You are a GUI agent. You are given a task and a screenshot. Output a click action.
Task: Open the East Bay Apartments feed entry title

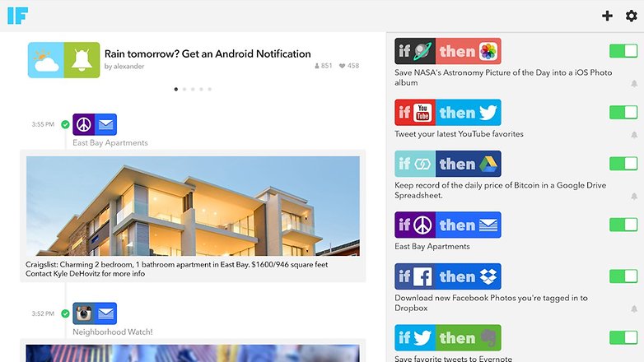(x=110, y=143)
